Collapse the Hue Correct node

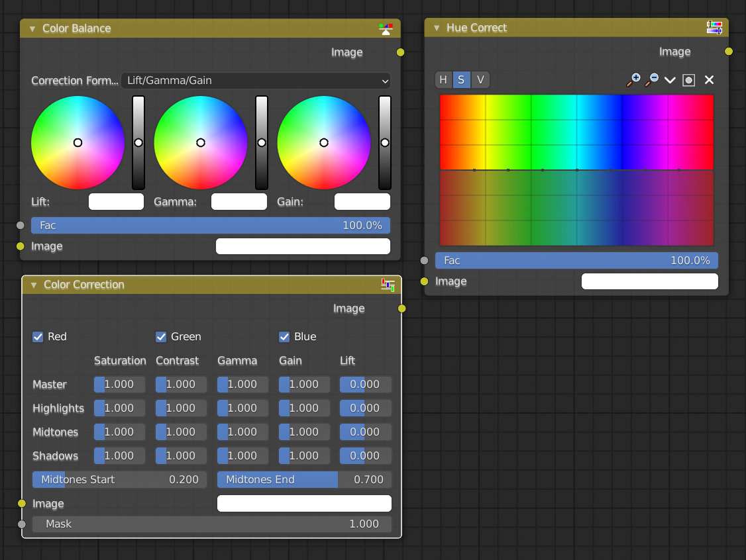pyautogui.click(x=437, y=28)
